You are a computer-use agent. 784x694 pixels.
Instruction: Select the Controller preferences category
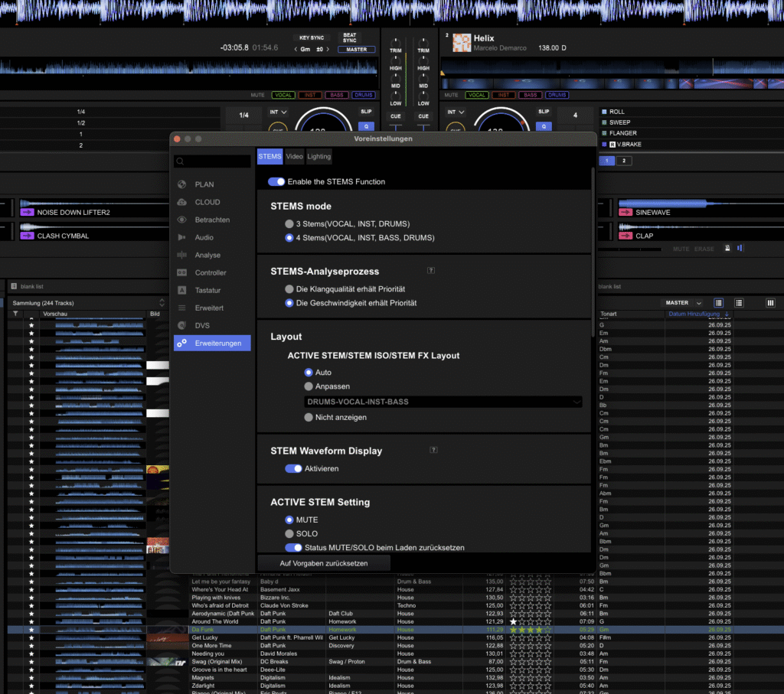point(210,272)
